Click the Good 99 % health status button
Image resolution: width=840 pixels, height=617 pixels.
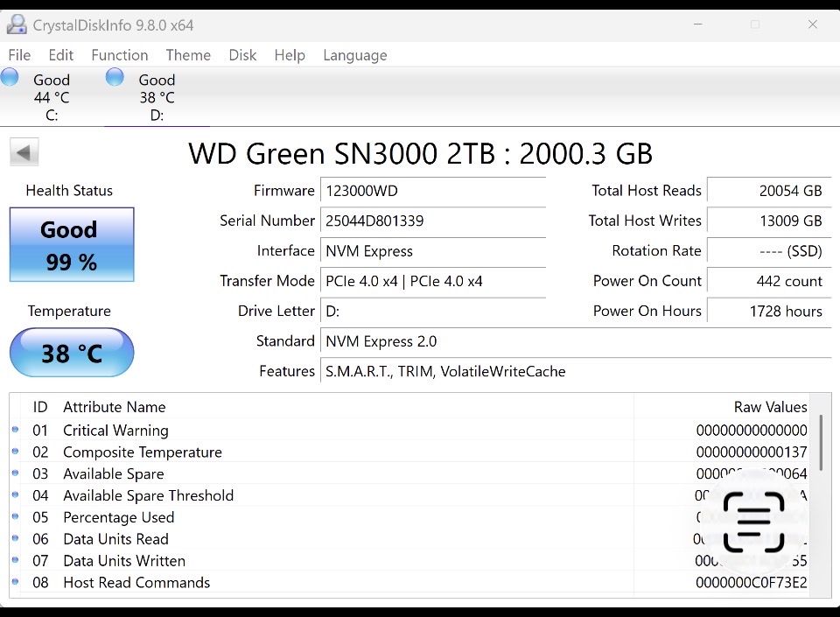[71, 245]
